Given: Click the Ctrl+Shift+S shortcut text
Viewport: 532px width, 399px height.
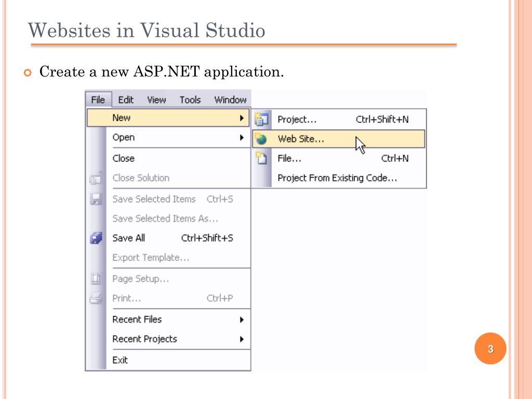Looking at the screenshot, I should 207,238.
